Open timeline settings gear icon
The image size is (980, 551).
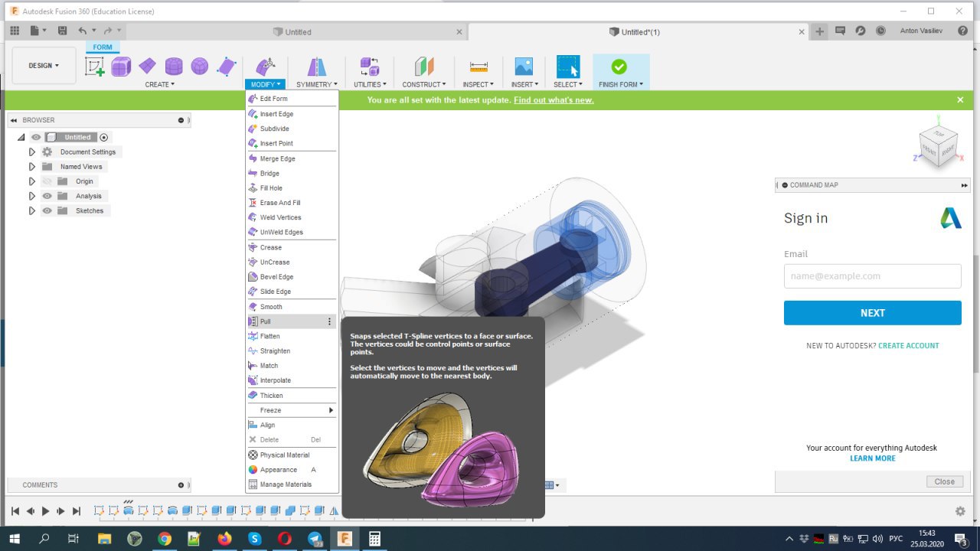coord(960,511)
